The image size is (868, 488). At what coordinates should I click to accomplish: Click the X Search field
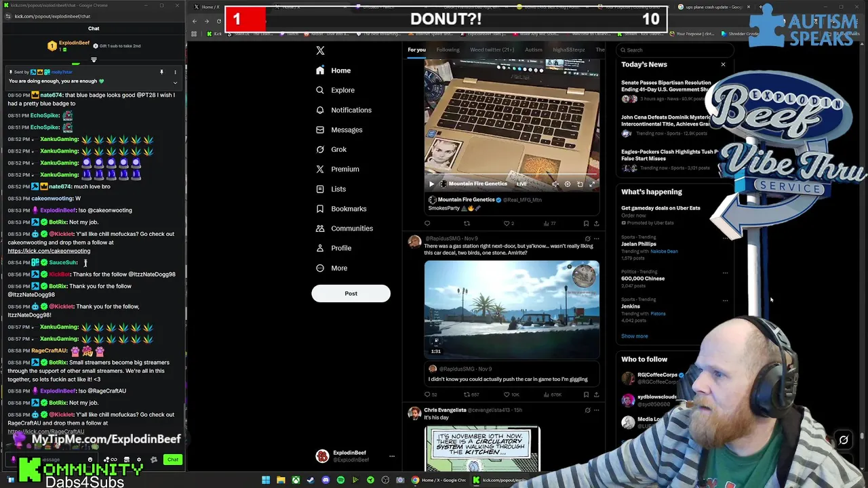tap(675, 49)
